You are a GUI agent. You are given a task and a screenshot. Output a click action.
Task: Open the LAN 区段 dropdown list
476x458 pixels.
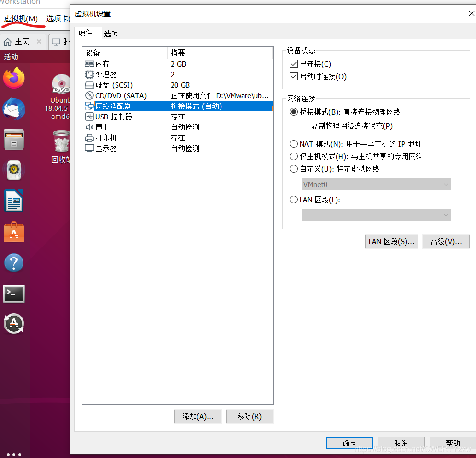pyautogui.click(x=376, y=215)
